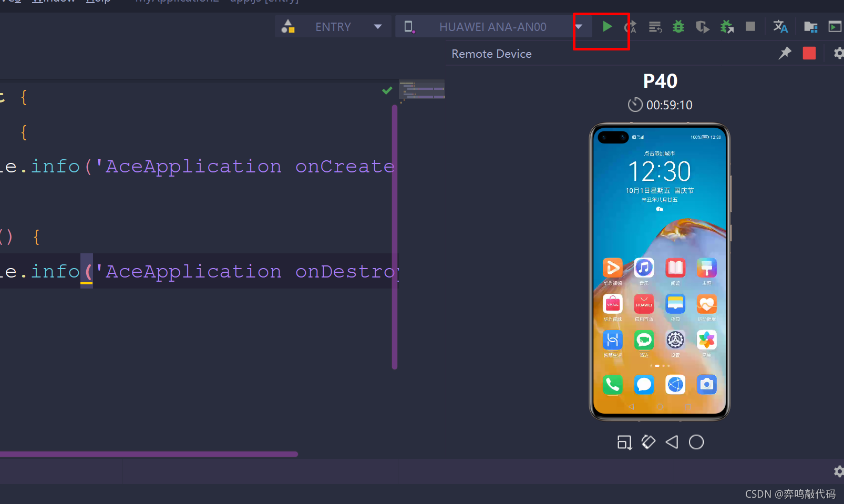844x504 pixels.
Task: Click the rotate screen button below the phone
Action: click(x=649, y=442)
